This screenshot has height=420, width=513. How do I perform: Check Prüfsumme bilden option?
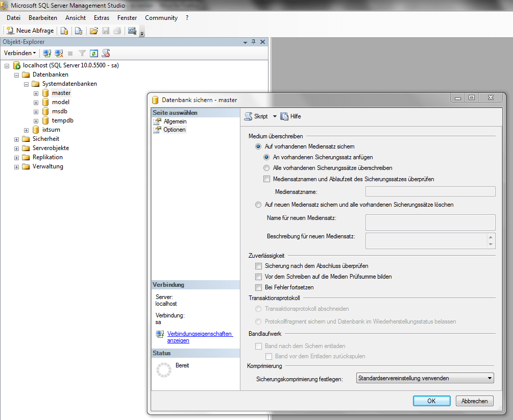click(259, 277)
